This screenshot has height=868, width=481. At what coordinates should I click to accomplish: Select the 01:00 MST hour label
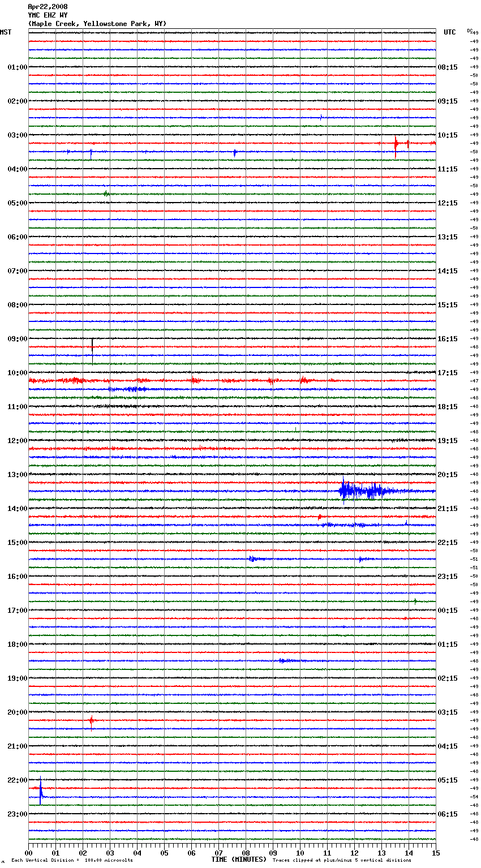coord(18,67)
